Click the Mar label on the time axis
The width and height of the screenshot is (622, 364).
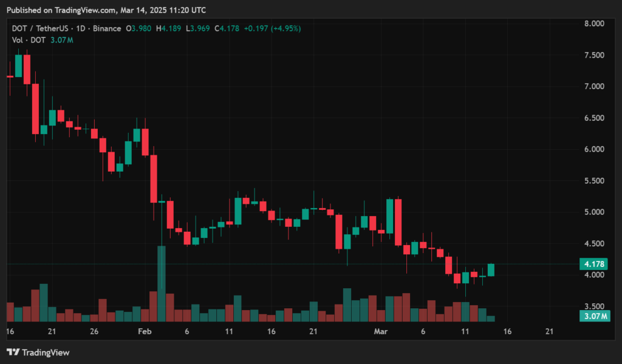[381, 332]
